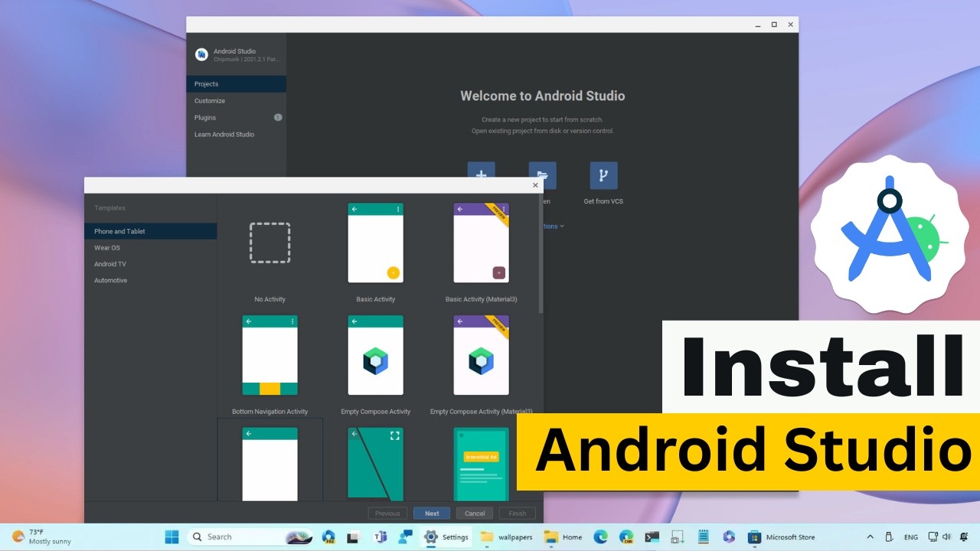The image size is (980, 551).
Task: Click the Previous button in template dialog
Action: pyautogui.click(x=387, y=514)
